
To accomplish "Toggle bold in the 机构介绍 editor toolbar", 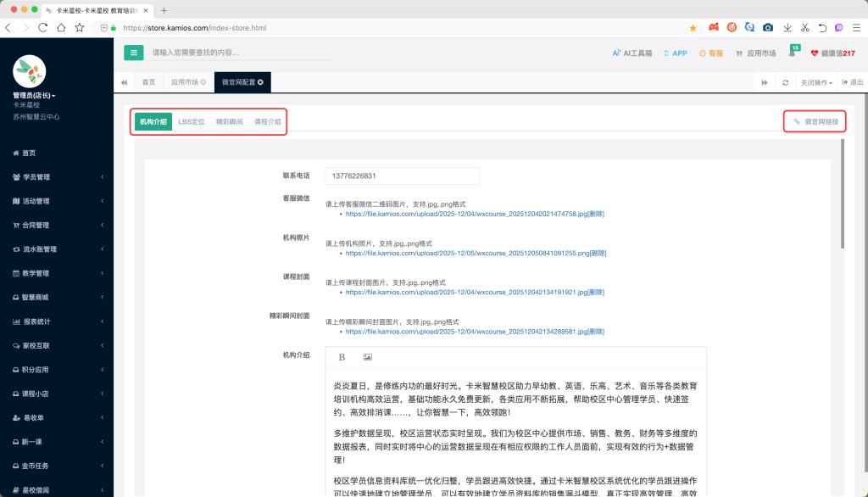I will [x=342, y=357].
